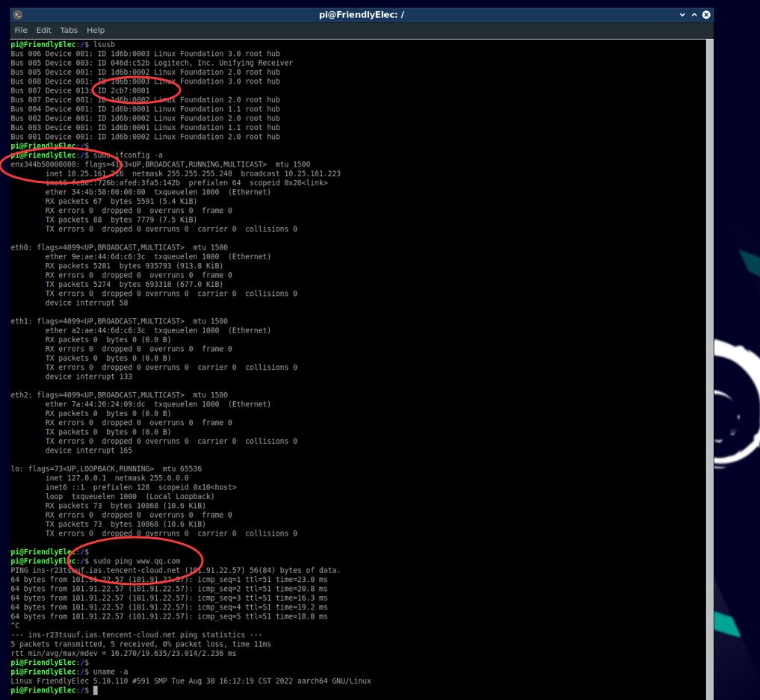
Task: Click the vertical scrollbar of the terminal
Action: point(710,369)
